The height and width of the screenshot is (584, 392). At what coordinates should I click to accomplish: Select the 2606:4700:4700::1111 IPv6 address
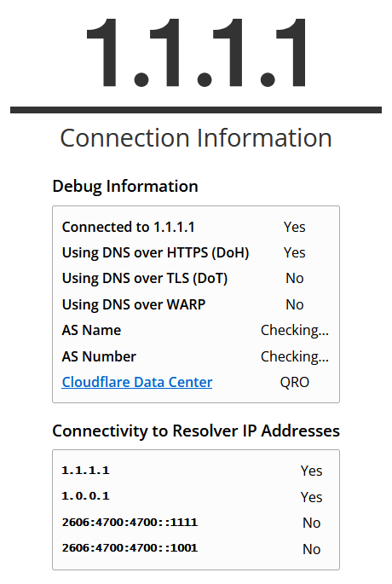click(x=130, y=522)
